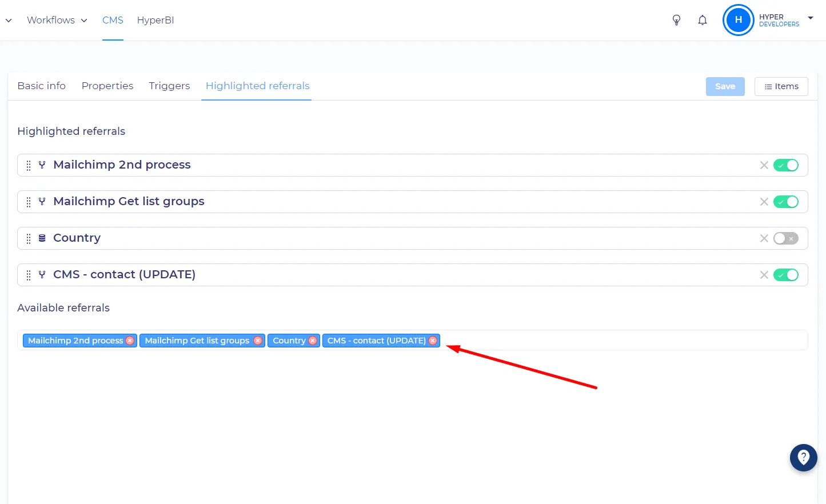Open the notifications bell
Viewport: 826px width, 504px height.
(703, 21)
